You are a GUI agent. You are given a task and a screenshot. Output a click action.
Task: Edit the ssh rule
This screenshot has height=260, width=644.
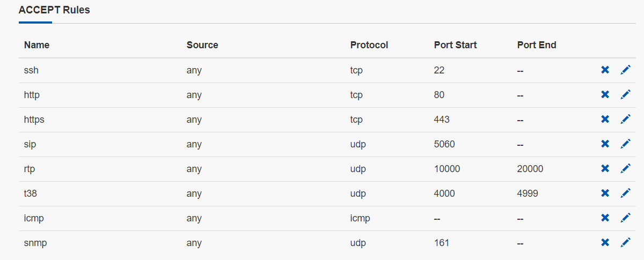point(625,70)
